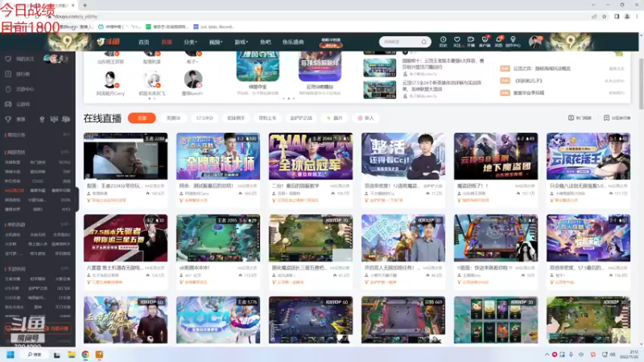Click the user avatar in the header
The width and height of the screenshot is (644, 362).
[535, 42]
